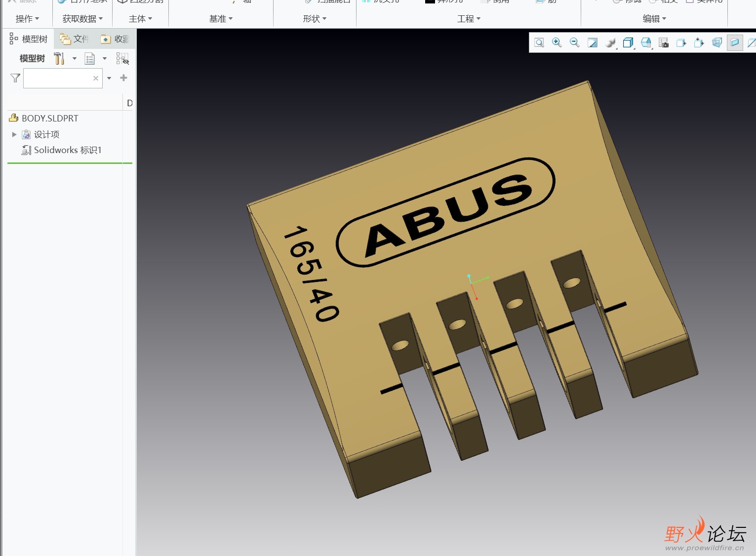Click the Repaint screen icon
Image resolution: width=756 pixels, height=556 pixels.
(593, 43)
